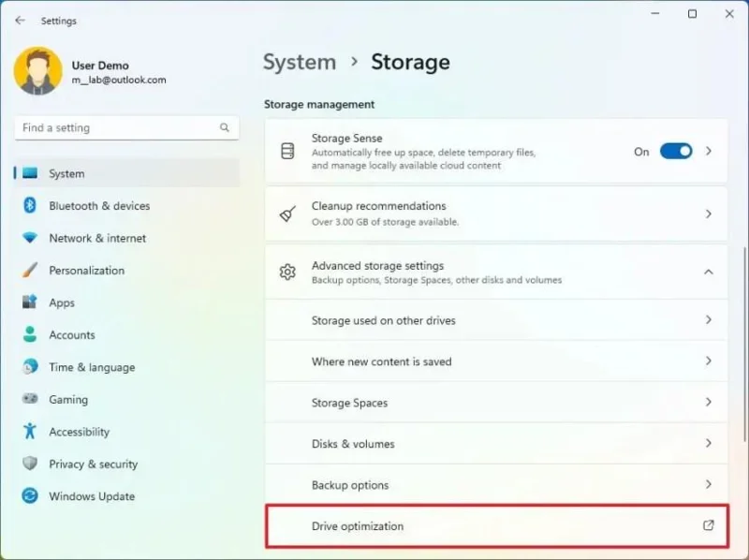
Task: Open Time & language globe icon
Action: click(30, 367)
